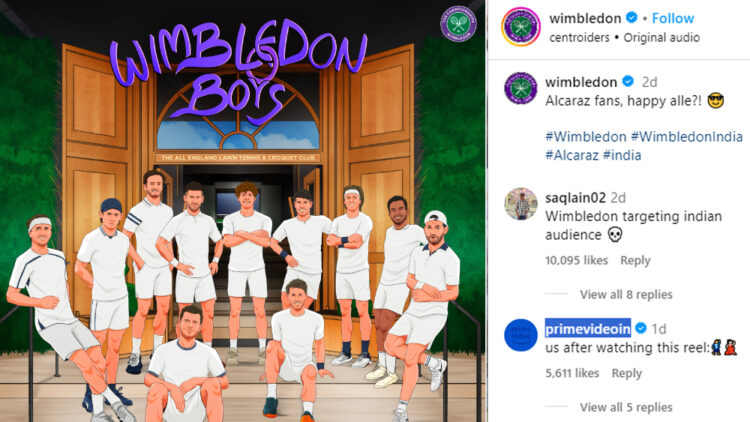Viewport: 750px width, 422px height.
Task: Open the #Alcaraz hashtag
Action: pyautogui.click(x=572, y=155)
